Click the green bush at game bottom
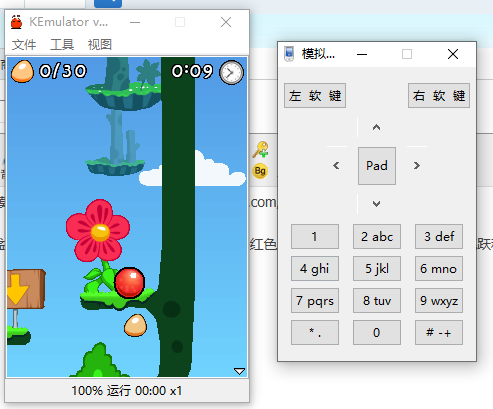 tap(99, 361)
